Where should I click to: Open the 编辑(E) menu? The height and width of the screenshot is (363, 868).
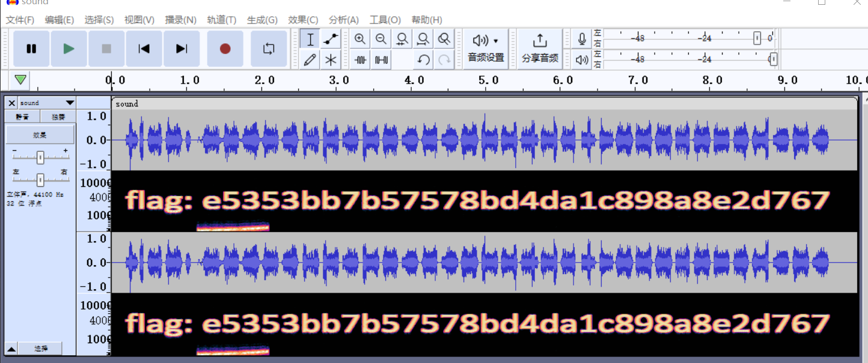point(60,20)
